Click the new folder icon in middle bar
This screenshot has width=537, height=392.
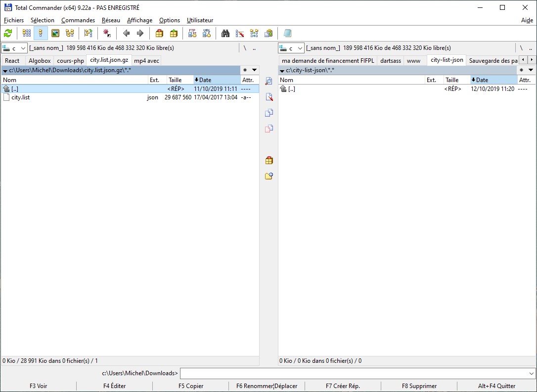point(269,176)
